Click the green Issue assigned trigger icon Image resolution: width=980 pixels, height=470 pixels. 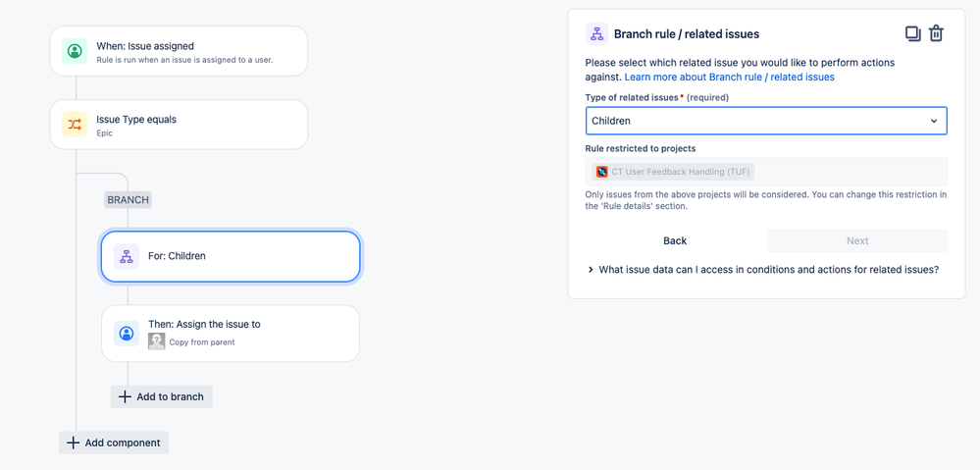75,51
